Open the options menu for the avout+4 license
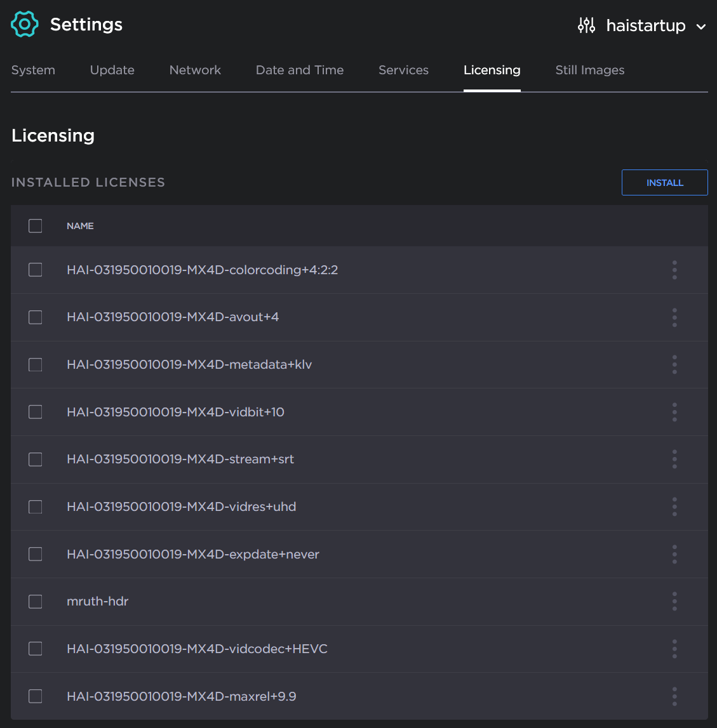Viewport: 717px width, 728px height. (x=674, y=317)
